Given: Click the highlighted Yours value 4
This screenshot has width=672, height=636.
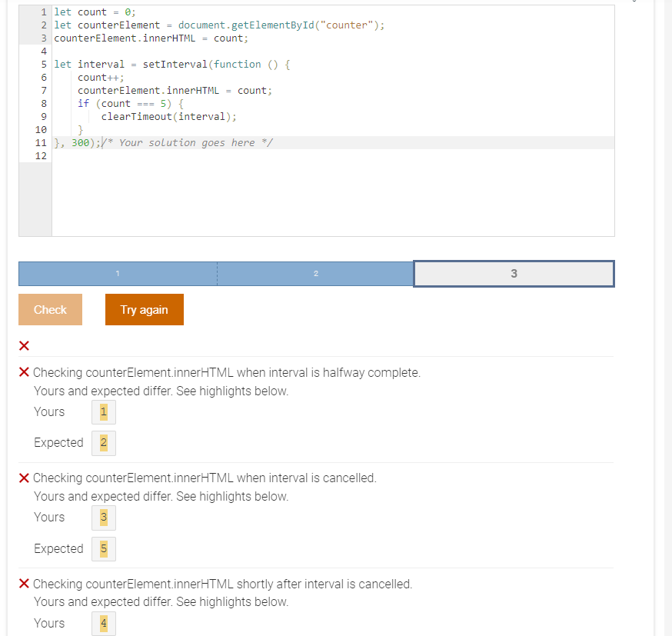Looking at the screenshot, I should coord(103,623).
